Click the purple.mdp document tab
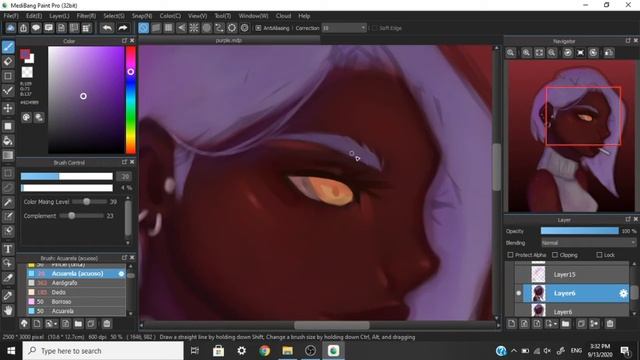Viewport: 640px width, 360px height. coord(229,40)
